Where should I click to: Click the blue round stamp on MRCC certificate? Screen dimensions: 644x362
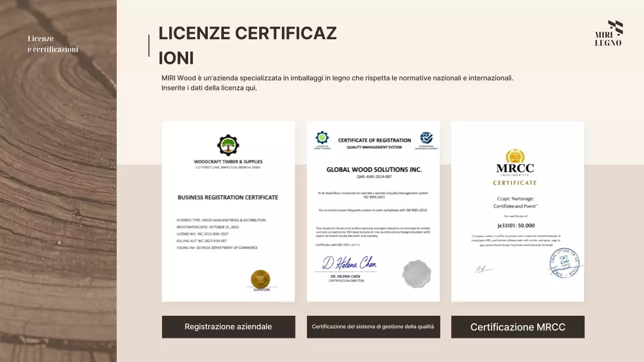click(564, 263)
